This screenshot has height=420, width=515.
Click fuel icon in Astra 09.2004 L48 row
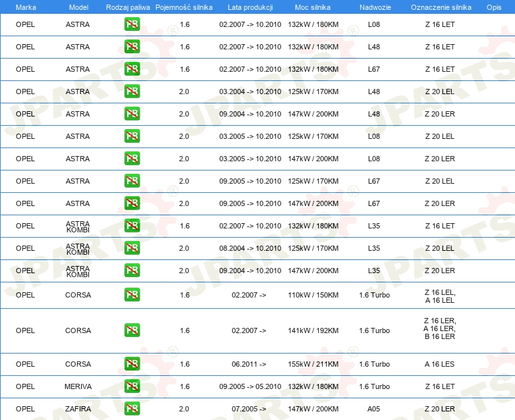(132, 114)
